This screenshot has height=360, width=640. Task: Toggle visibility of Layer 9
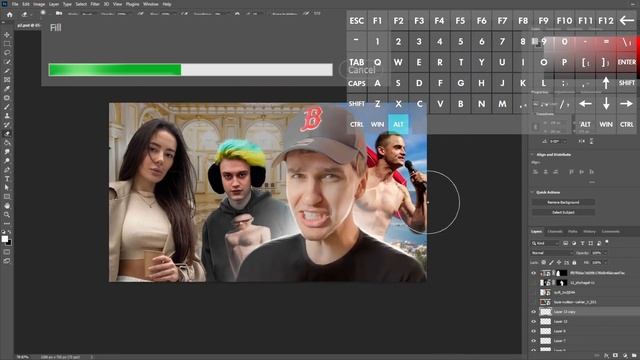pyautogui.click(x=533, y=331)
